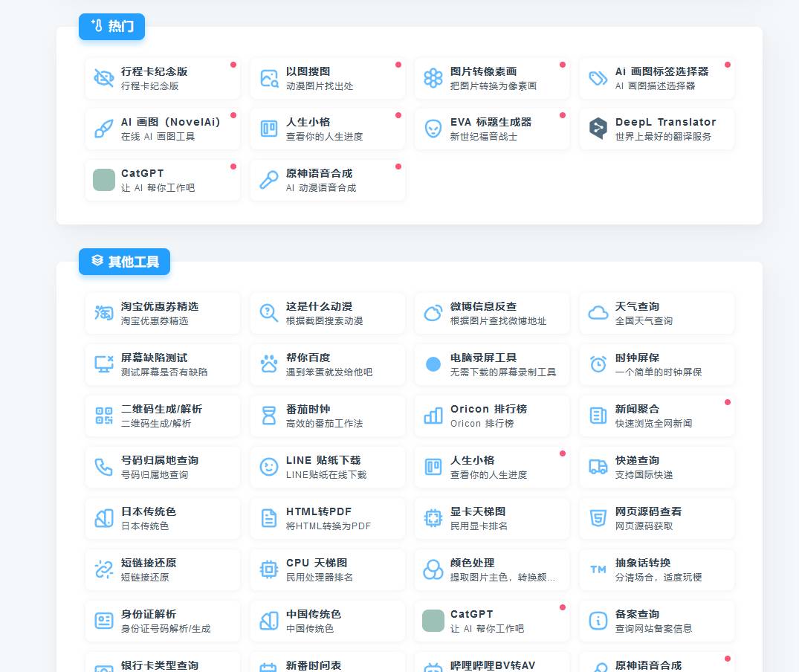Click the 图片转像素画 flower icon
Screen dimensions: 799x672
(433, 78)
